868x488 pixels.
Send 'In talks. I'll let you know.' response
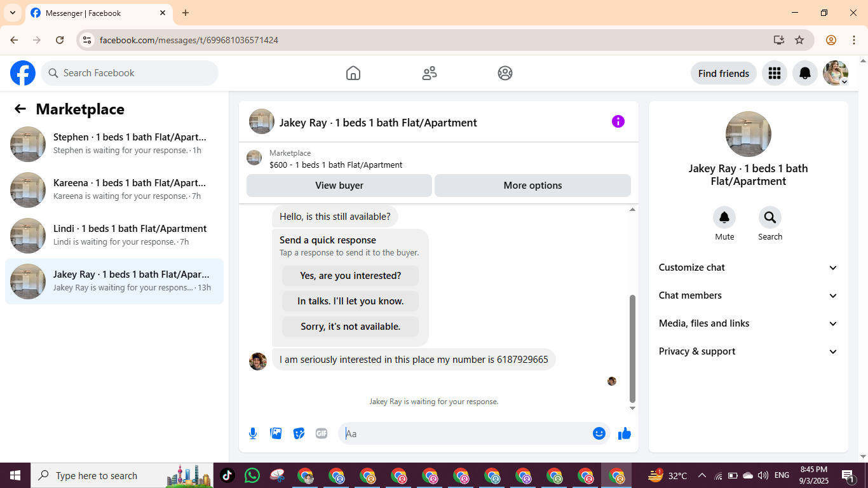coord(350,301)
